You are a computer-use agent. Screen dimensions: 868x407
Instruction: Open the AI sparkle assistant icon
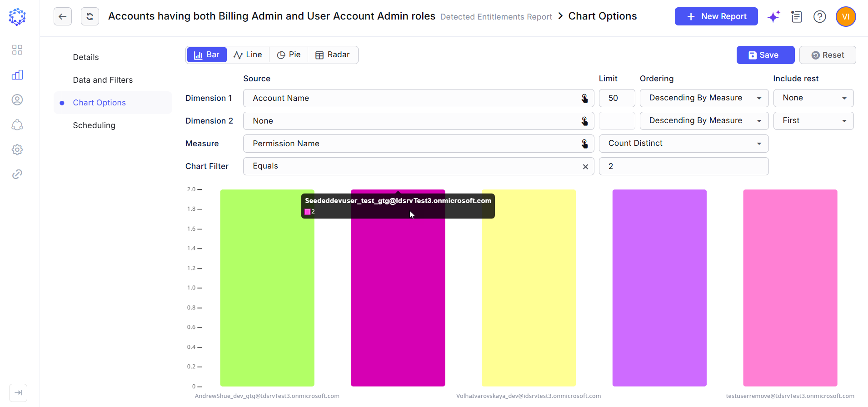pyautogui.click(x=773, y=17)
